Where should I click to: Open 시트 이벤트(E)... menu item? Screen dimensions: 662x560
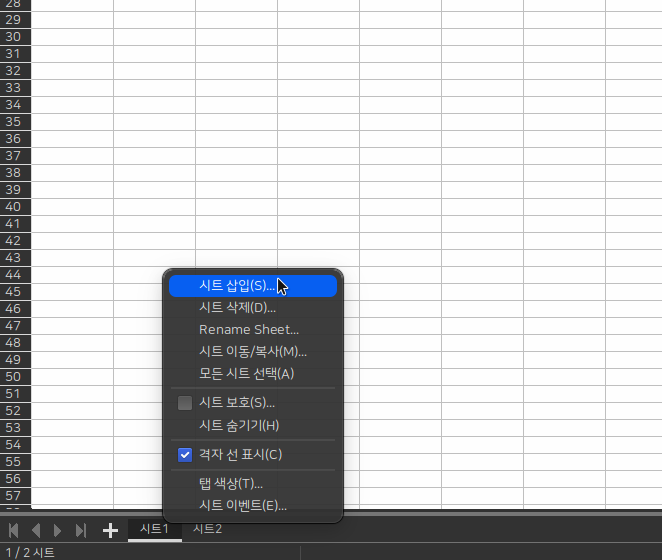point(242,506)
